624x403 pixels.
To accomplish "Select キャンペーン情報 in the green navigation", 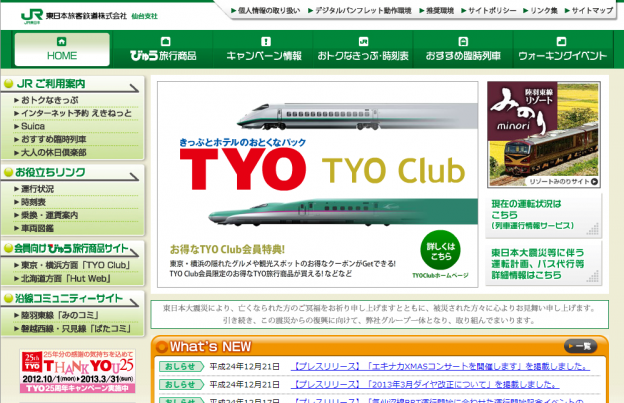I will (x=263, y=49).
